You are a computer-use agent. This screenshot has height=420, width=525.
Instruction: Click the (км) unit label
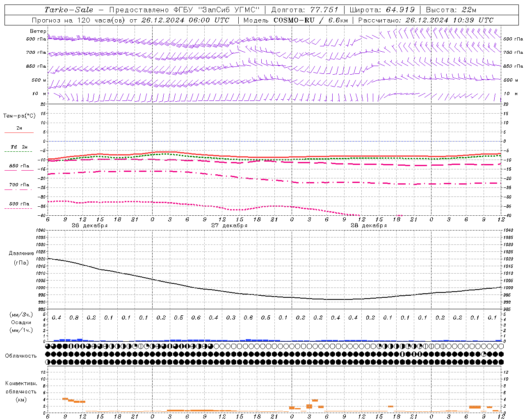(21, 399)
